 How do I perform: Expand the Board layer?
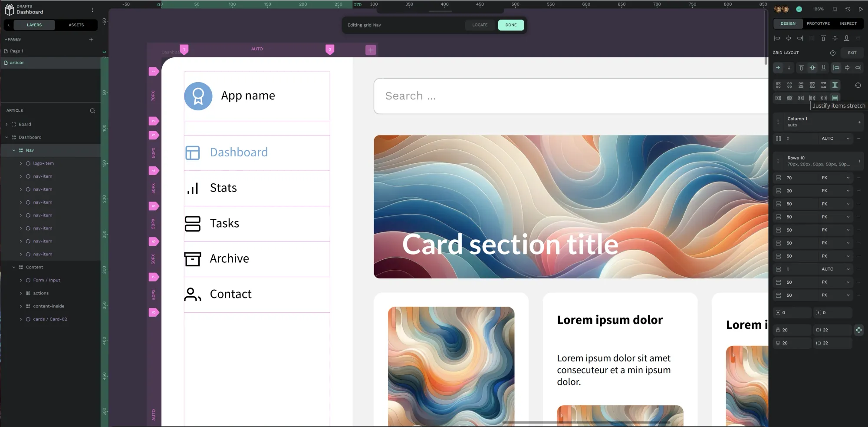pos(7,124)
